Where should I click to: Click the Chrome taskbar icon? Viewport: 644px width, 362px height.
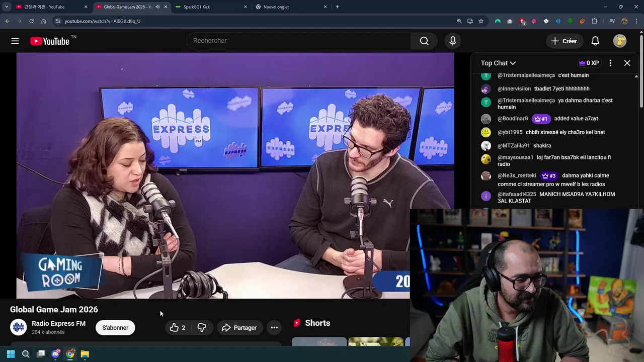click(x=70, y=354)
